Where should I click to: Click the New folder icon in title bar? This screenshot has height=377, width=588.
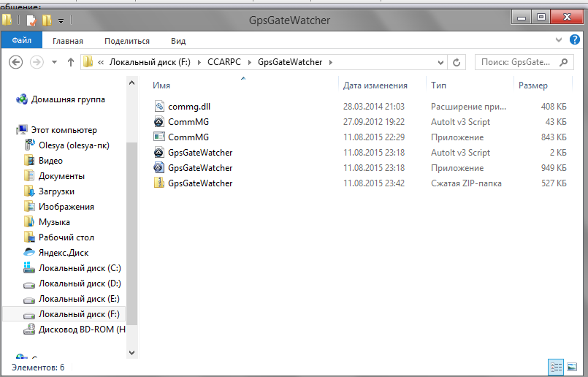47,20
